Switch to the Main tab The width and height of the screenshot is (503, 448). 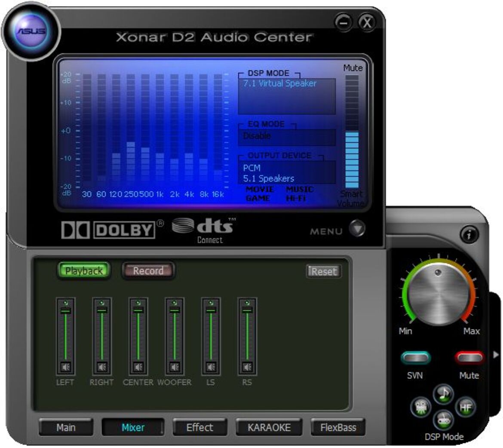coord(66,428)
